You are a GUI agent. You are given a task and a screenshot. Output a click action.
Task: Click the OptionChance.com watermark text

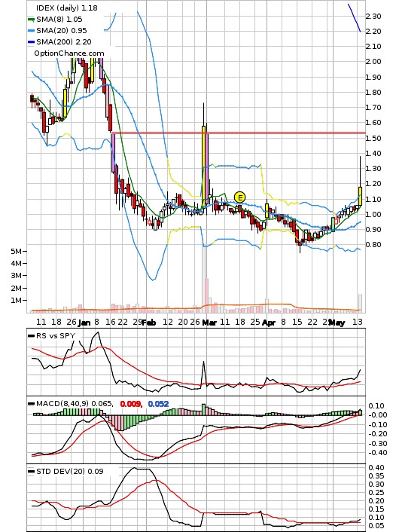tap(69, 54)
